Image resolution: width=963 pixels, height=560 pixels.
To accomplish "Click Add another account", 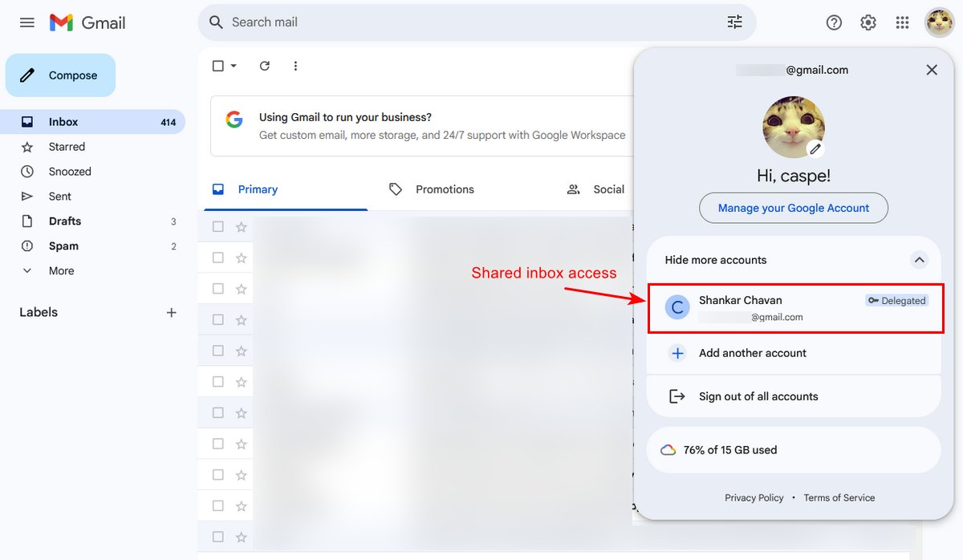I will [794, 353].
